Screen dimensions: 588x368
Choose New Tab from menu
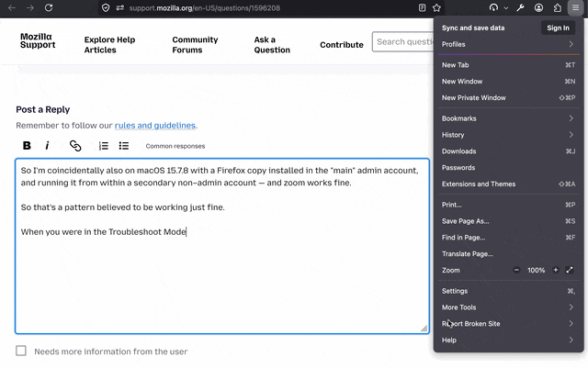pyautogui.click(x=508, y=65)
